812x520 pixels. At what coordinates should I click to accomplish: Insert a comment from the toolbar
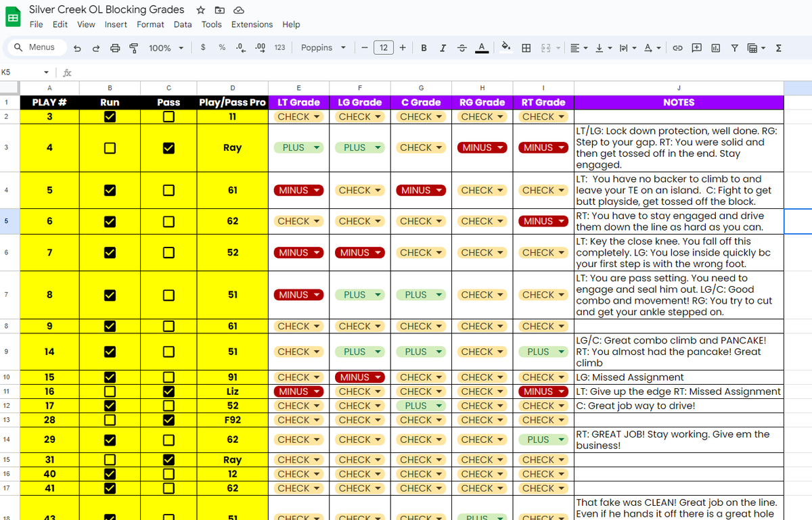(x=696, y=48)
